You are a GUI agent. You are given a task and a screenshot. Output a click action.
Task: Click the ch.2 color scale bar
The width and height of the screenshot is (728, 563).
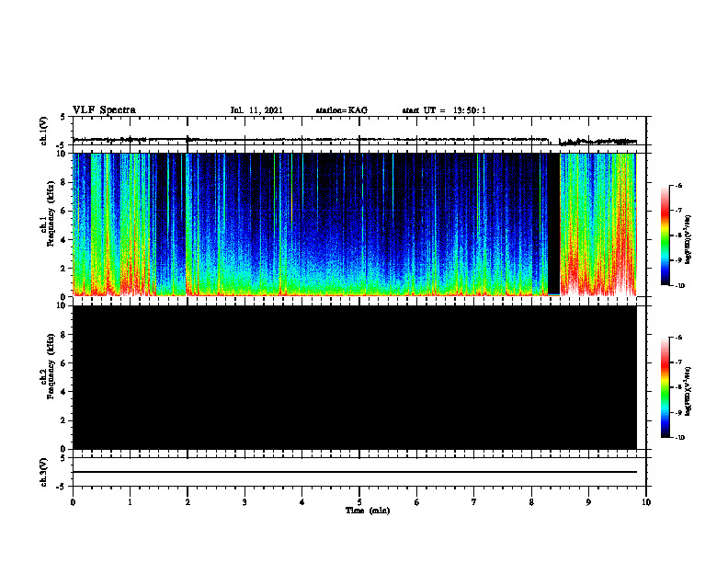[665, 387]
